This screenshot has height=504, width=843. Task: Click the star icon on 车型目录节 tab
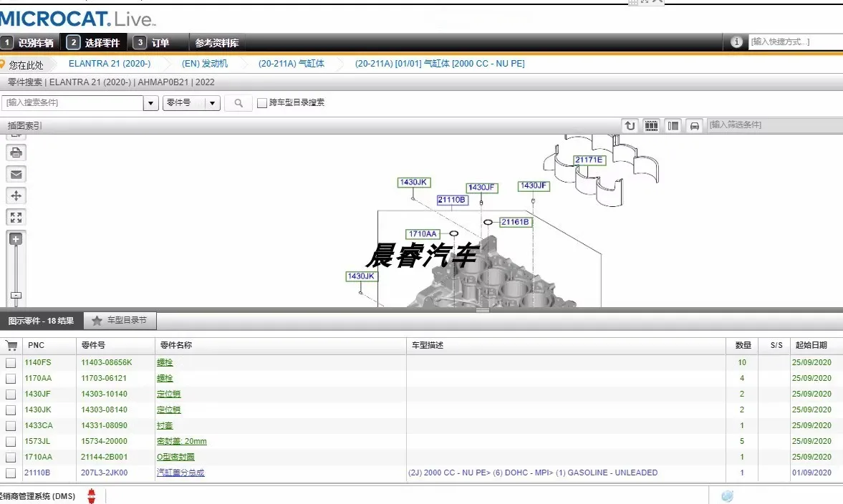click(x=97, y=321)
